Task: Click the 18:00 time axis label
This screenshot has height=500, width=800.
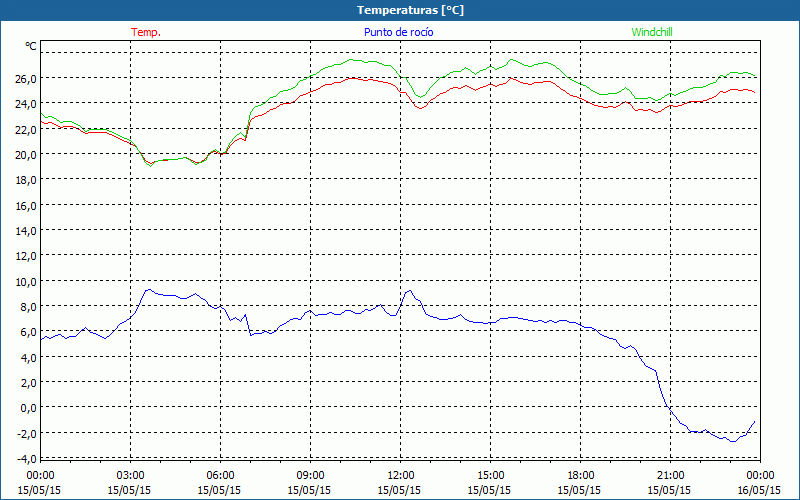Action: 580,476
